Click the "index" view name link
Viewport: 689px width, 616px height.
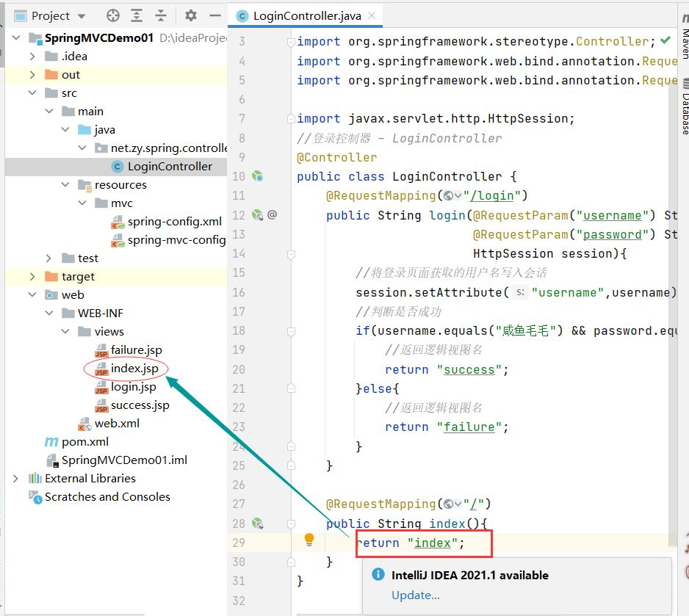tap(433, 543)
